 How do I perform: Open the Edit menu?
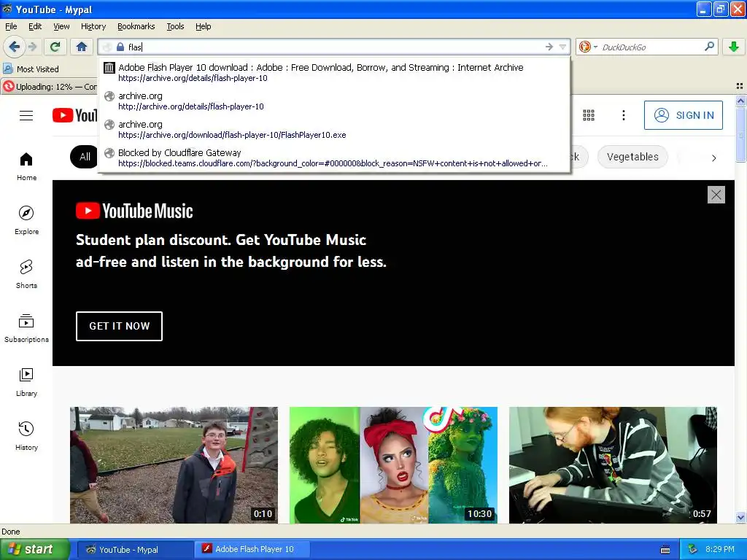tap(35, 26)
